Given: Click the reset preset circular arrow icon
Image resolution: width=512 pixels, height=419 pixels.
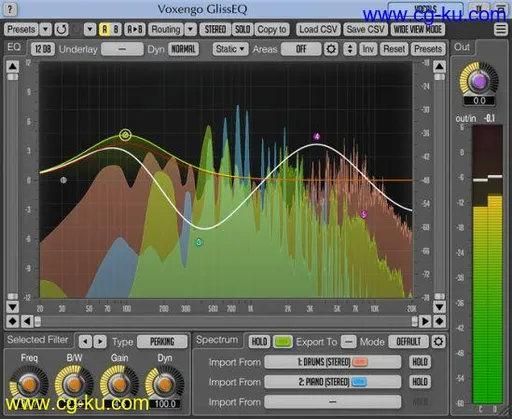Looking at the screenshot, I should tap(61, 30).
